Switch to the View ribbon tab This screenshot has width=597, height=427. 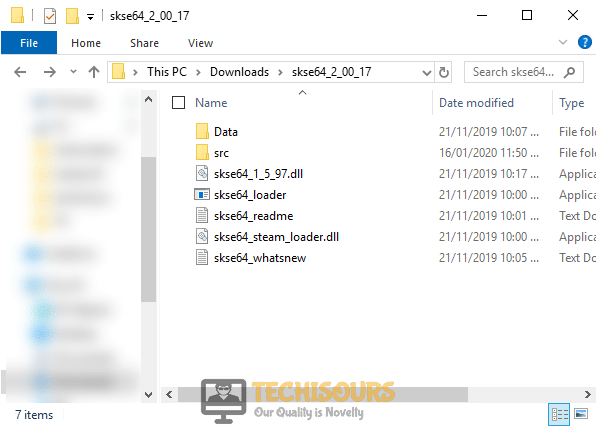pos(200,43)
